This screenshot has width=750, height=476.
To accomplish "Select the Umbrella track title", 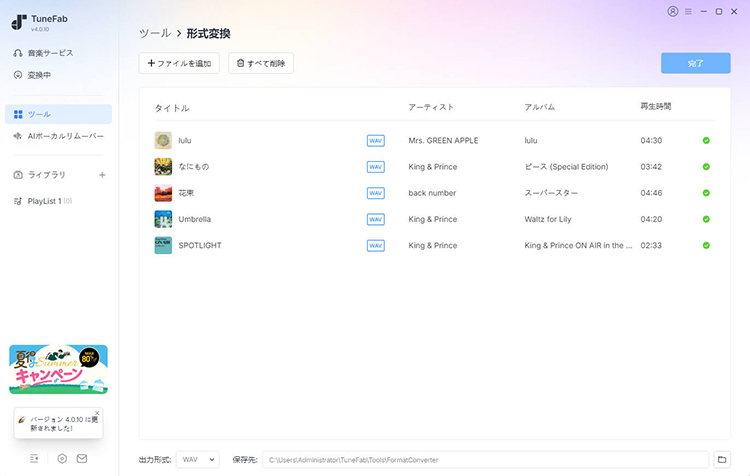I will coord(195,219).
